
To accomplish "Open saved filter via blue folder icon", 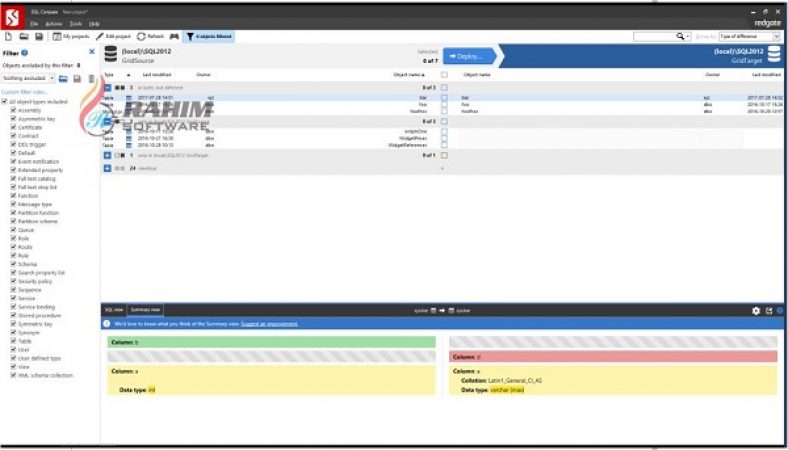I will click(x=63, y=78).
